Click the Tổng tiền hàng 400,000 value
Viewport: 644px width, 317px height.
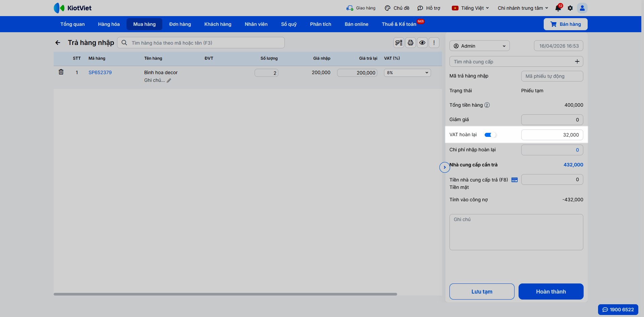[574, 105]
